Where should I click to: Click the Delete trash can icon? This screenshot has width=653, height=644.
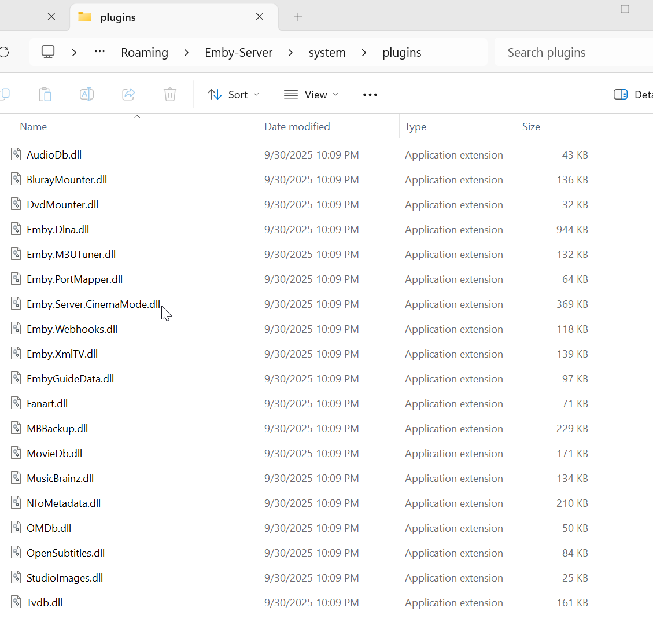170,94
